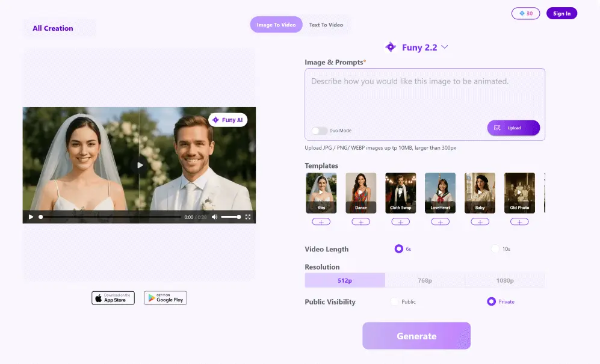Switch to Text To Video tab
The width and height of the screenshot is (600, 364).
(x=326, y=25)
